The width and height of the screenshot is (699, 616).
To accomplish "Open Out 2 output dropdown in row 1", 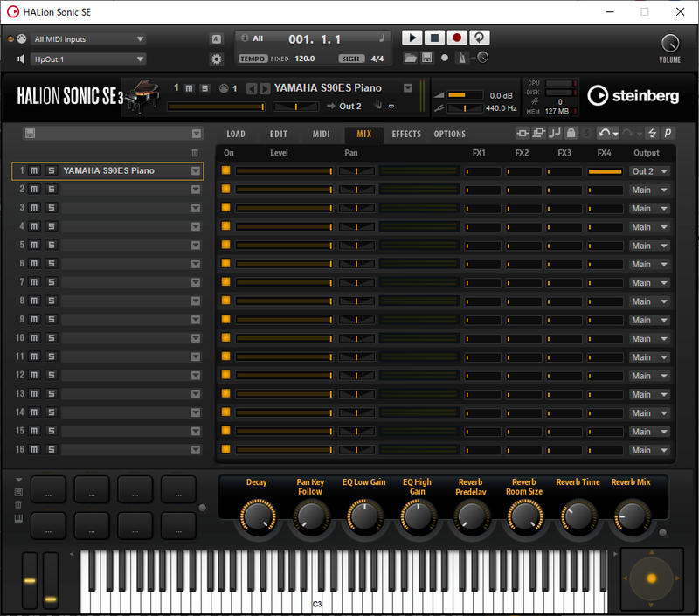I will [649, 171].
